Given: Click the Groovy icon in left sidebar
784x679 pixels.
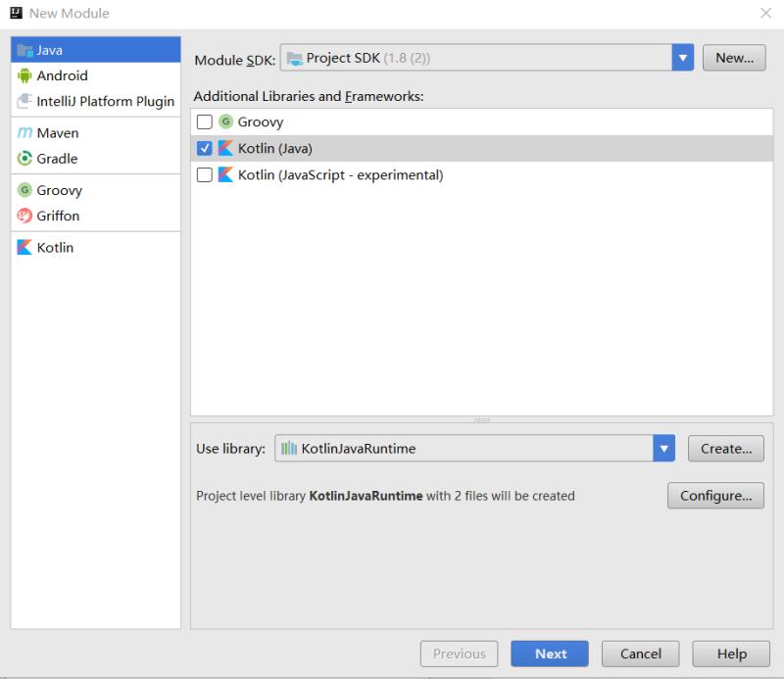Looking at the screenshot, I should pos(24,190).
